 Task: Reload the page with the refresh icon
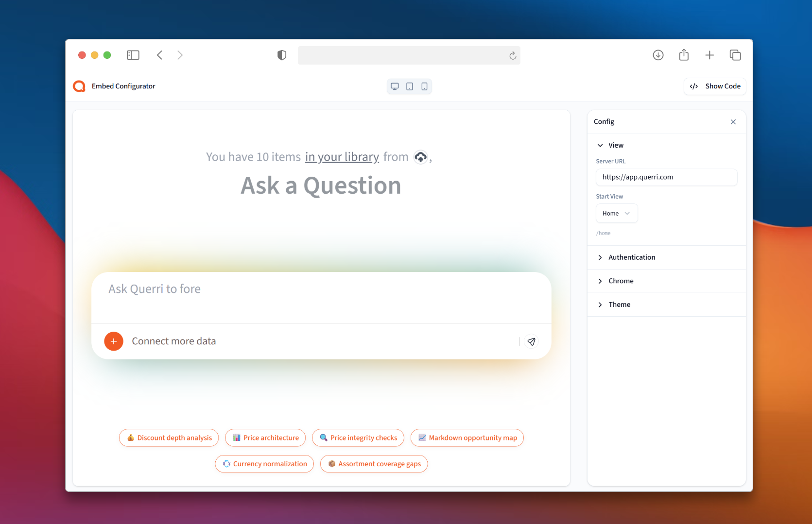click(x=513, y=55)
